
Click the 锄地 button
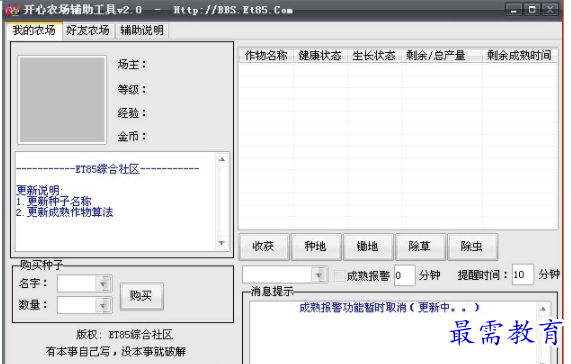tap(368, 246)
